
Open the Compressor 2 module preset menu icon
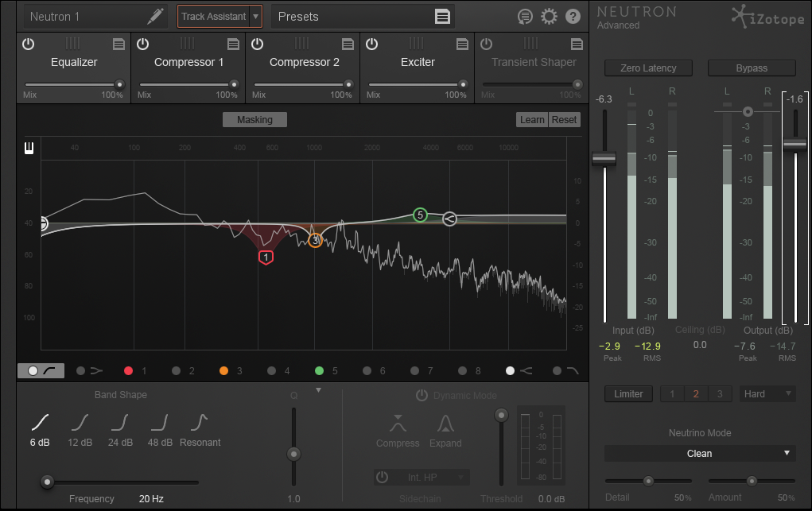click(348, 45)
